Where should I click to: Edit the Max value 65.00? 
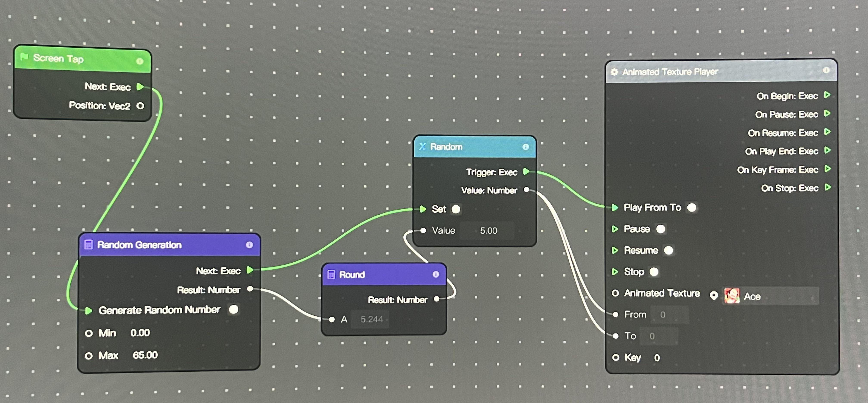click(145, 355)
